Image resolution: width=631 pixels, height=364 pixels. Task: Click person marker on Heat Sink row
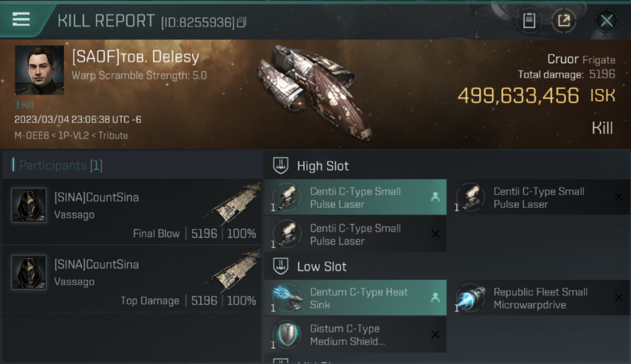(x=435, y=298)
